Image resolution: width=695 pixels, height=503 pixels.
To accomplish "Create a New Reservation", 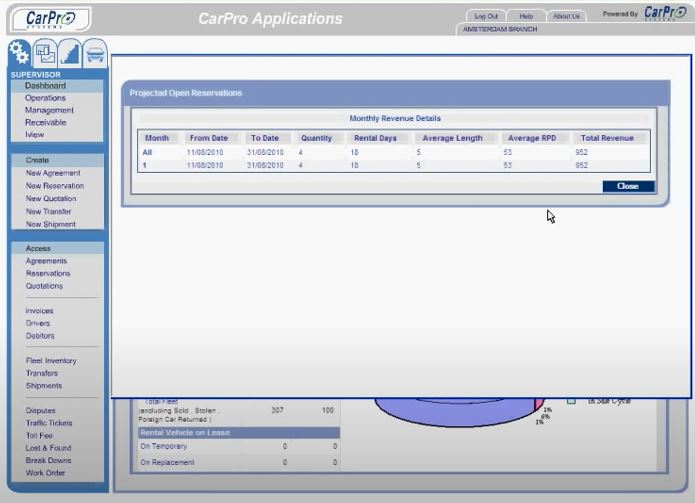I will pos(55,186).
